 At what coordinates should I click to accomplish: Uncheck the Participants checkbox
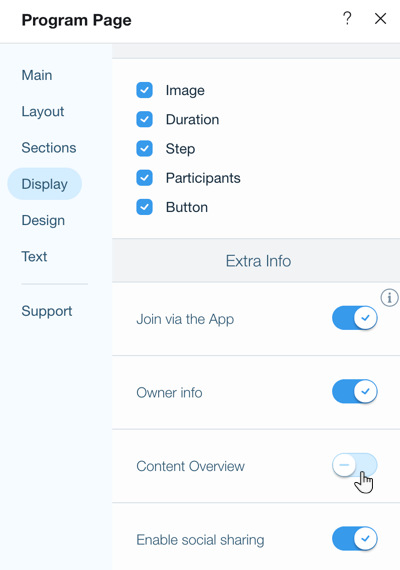[x=144, y=178]
